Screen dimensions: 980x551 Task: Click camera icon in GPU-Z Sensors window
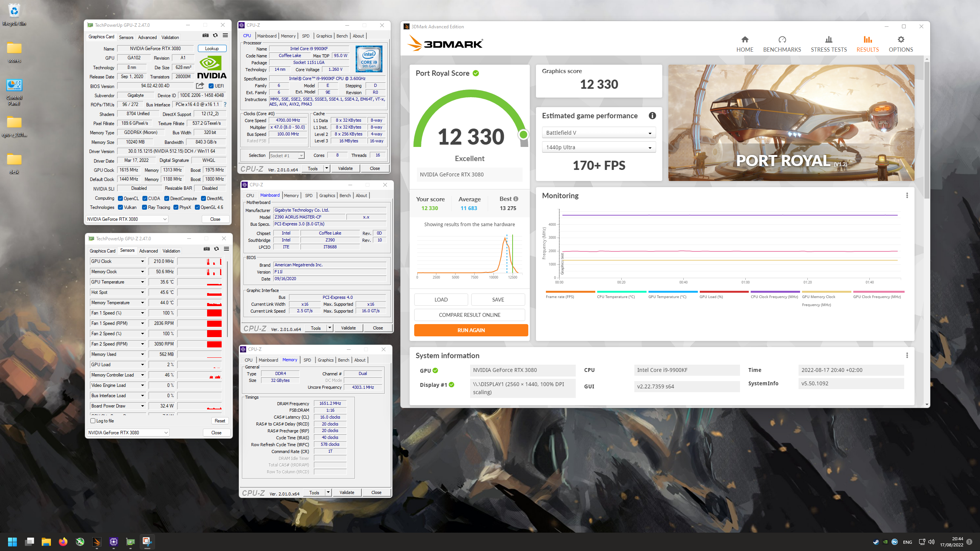207,249
